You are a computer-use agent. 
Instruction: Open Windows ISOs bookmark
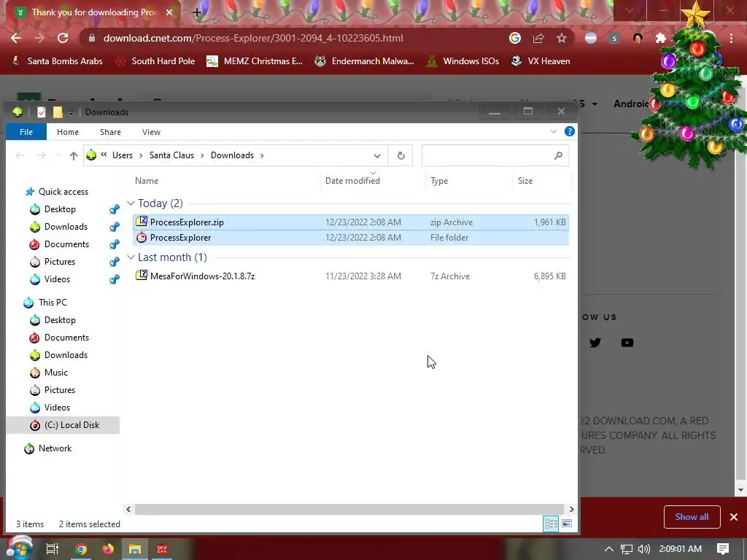coord(462,61)
